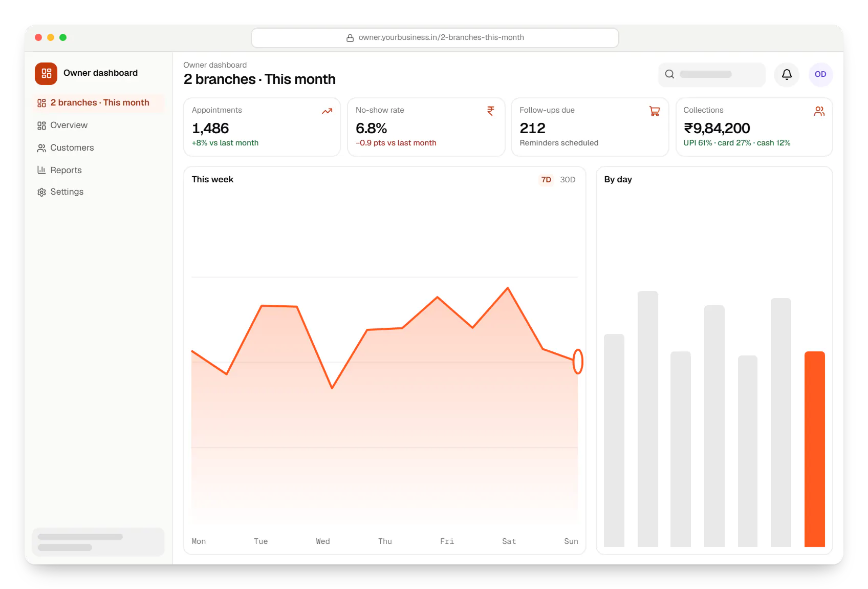Click the 'This week' chart title

[x=212, y=180]
